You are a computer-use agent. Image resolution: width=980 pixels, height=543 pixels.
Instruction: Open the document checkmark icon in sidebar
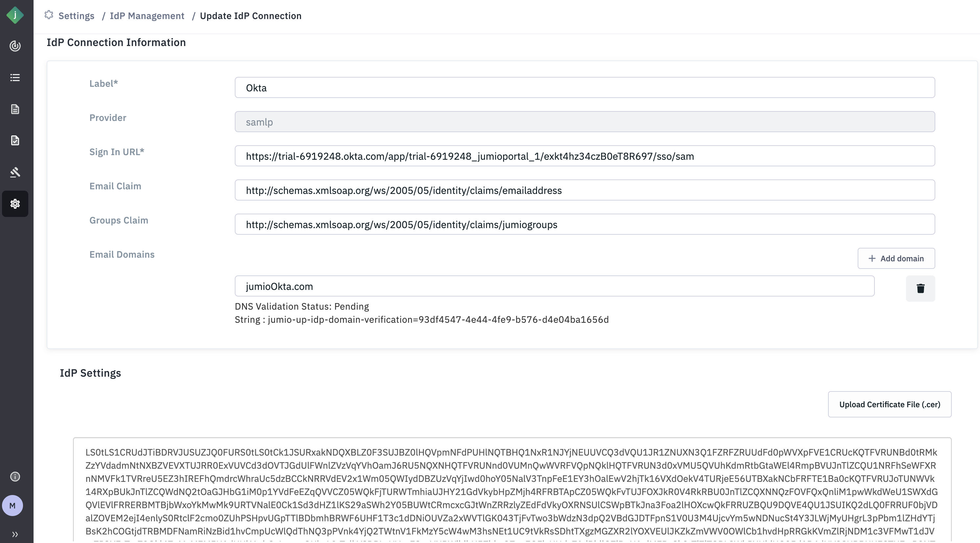point(15,141)
